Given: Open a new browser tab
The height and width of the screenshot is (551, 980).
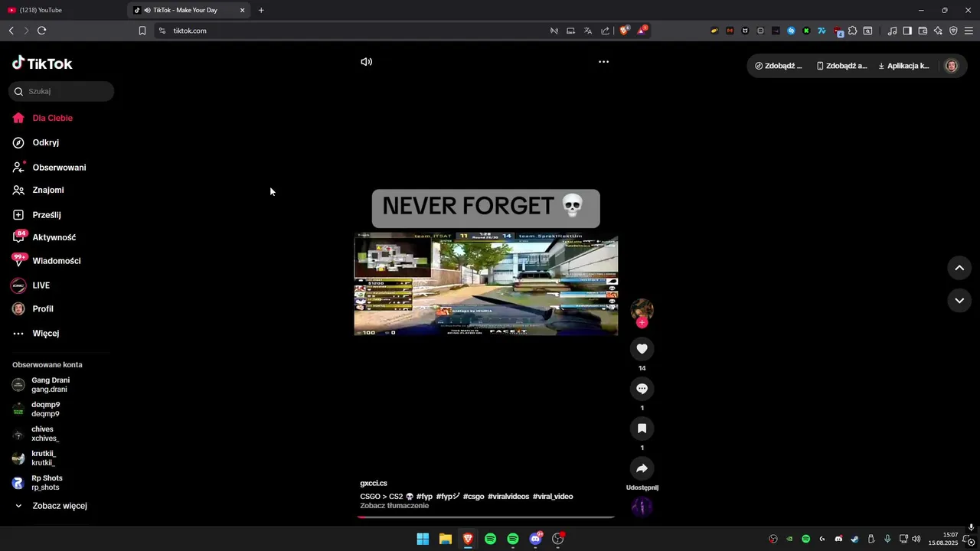Looking at the screenshot, I should (261, 10).
